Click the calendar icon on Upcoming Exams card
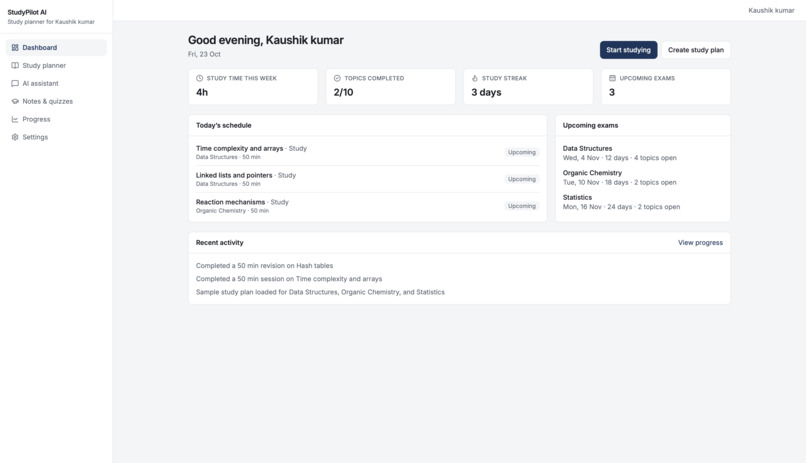The width and height of the screenshot is (806, 463). pyautogui.click(x=612, y=78)
